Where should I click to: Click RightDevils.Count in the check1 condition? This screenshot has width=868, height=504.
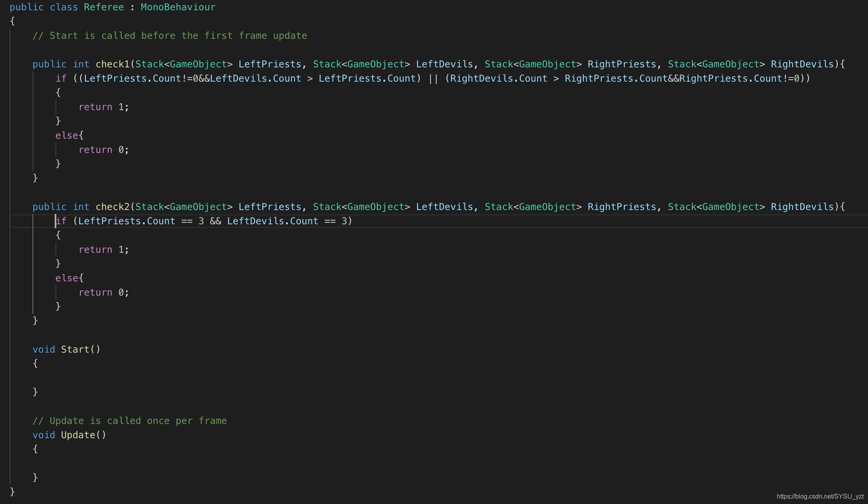click(x=499, y=78)
